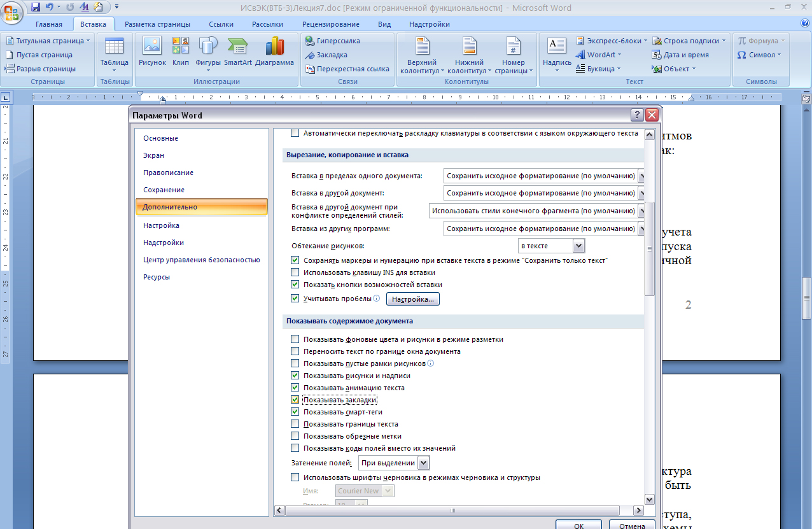The width and height of the screenshot is (812, 529).
Task: Cancel the dialog with Отмена
Action: (x=632, y=526)
